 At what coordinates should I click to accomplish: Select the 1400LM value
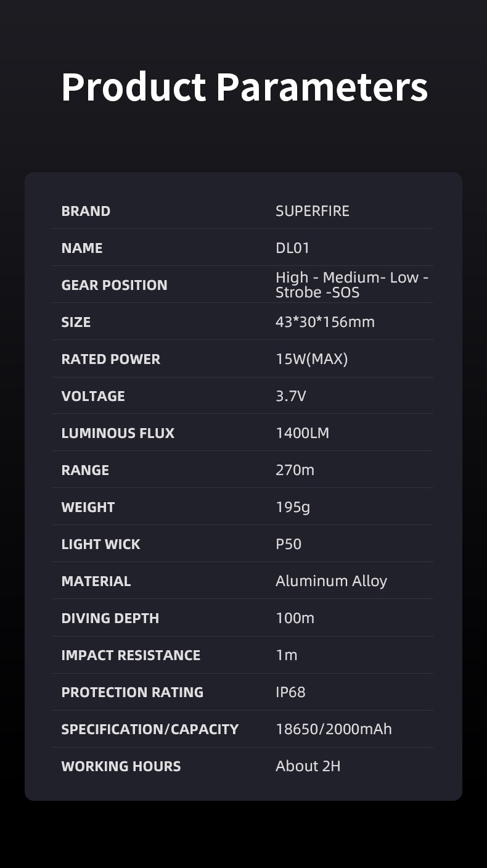302,433
